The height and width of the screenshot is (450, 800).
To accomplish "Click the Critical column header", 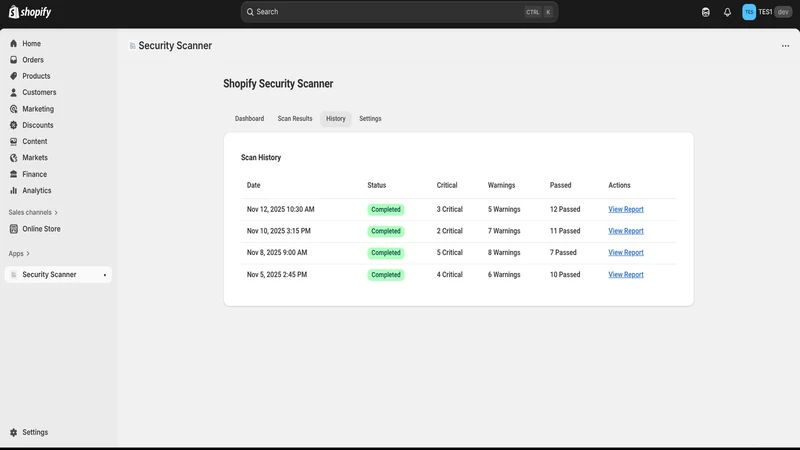I will (447, 185).
